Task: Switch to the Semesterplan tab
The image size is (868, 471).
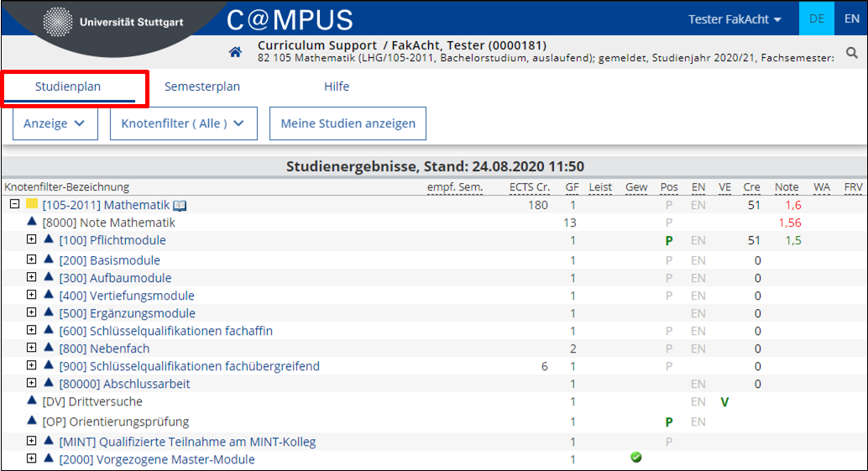Action: (x=202, y=86)
